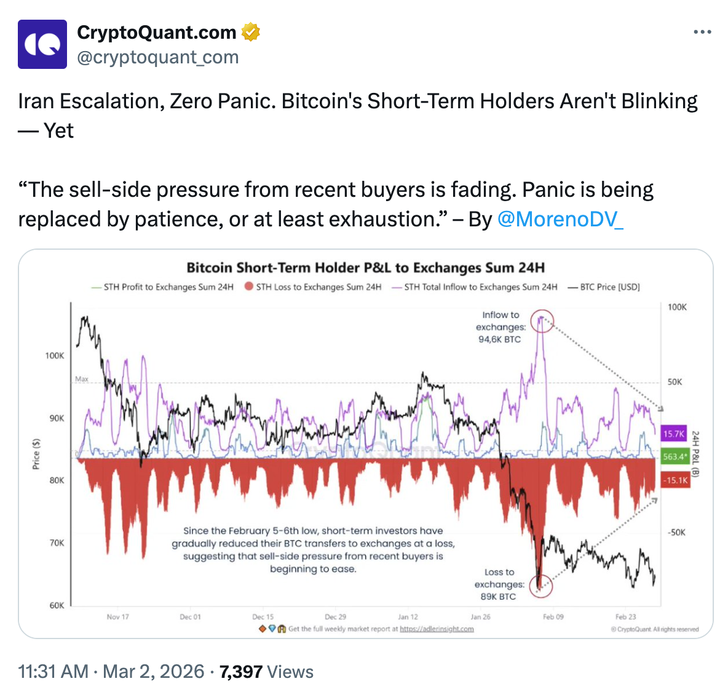This screenshot has height=700, width=728.
Task: Click the purple 15.7K value label
Action: tap(673, 434)
